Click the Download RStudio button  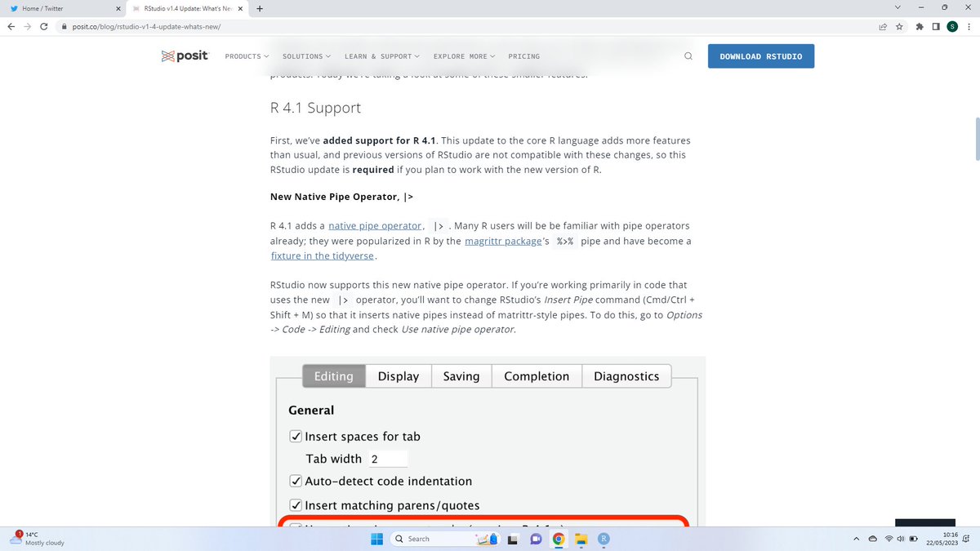[x=761, y=56]
